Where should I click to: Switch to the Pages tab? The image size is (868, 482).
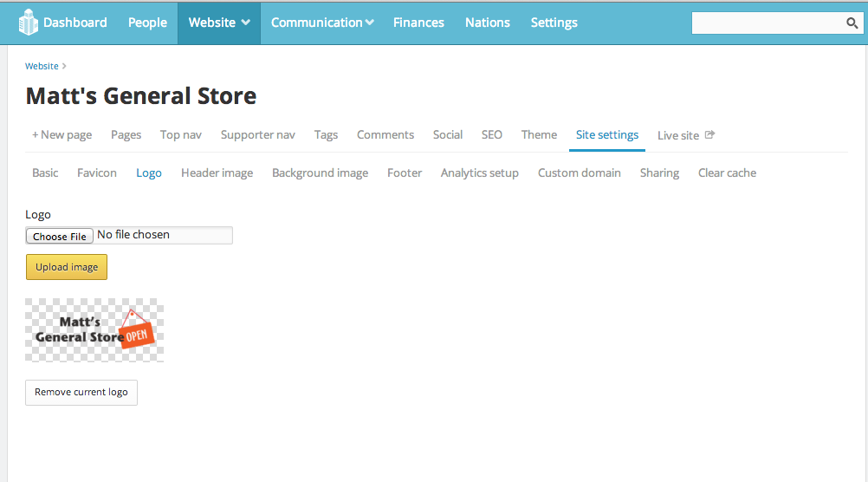point(126,134)
